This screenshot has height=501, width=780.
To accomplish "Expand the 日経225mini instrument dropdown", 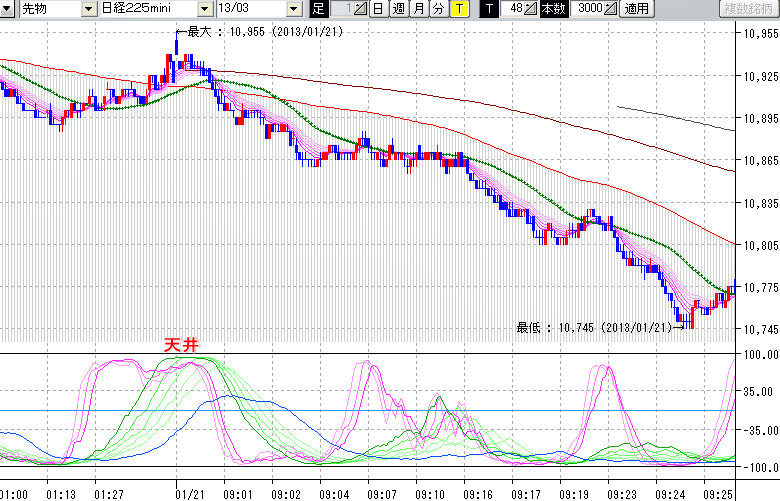I will tap(204, 9).
